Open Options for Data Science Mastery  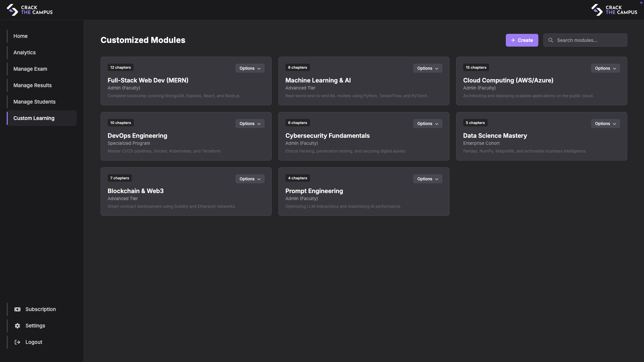pos(605,124)
